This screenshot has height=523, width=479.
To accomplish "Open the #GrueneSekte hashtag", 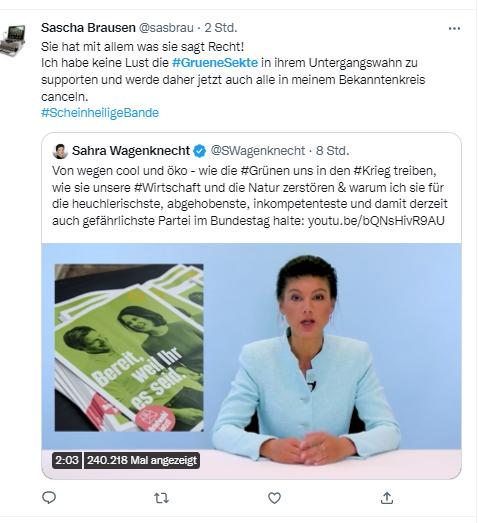I will click(x=215, y=63).
